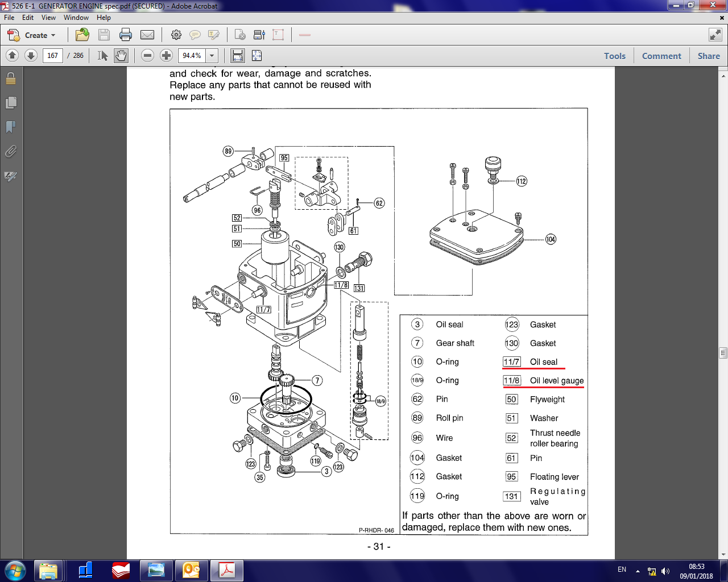The width and height of the screenshot is (728, 582).
Task: Print the document
Action: (126, 35)
